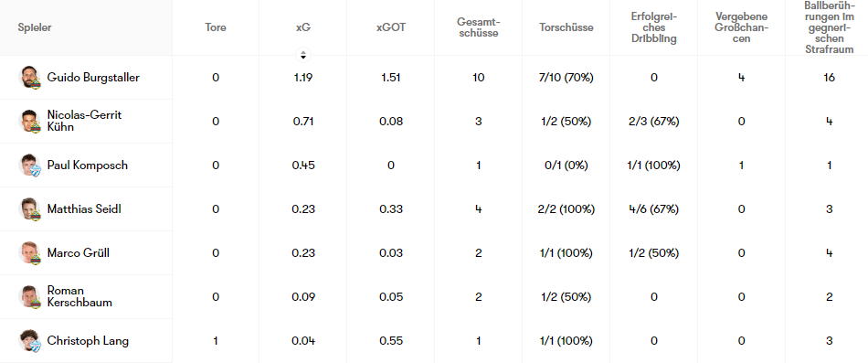
Task: Toggle xG column sort arrows
Action: [x=302, y=54]
